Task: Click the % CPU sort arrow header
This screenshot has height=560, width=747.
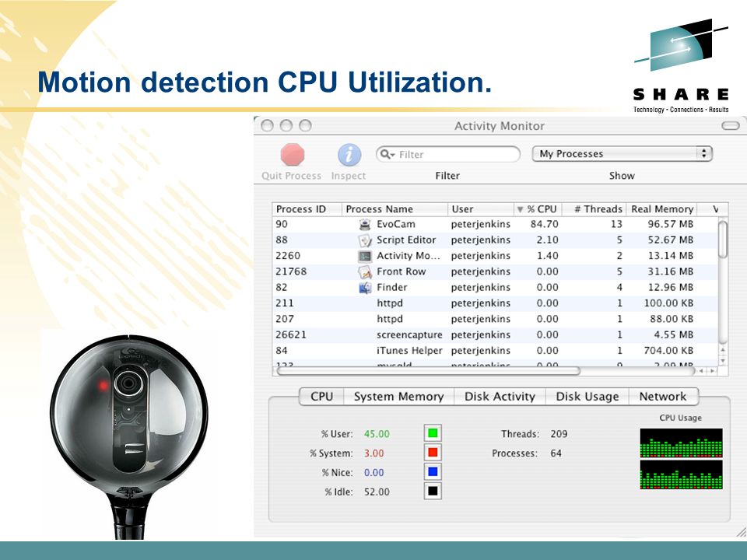Action: click(x=538, y=209)
